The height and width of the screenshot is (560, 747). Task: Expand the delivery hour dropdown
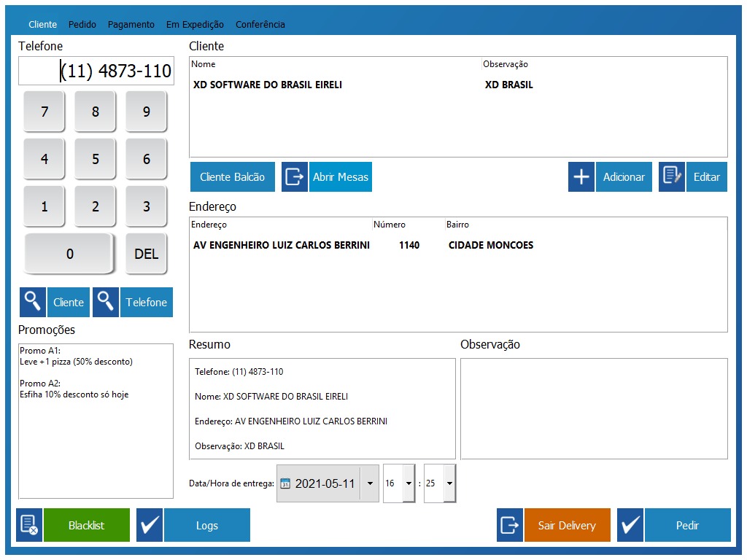[408, 483]
